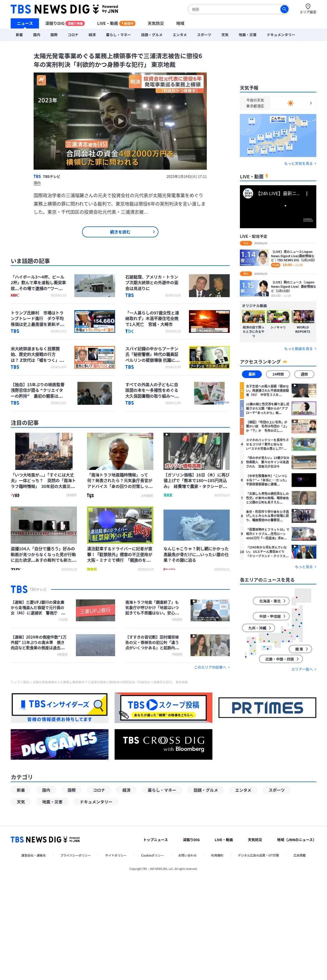This screenshot has width=327, height=980.
Task: Expand 今夜の天気 東京都港区 chevron
Action: [311, 103]
